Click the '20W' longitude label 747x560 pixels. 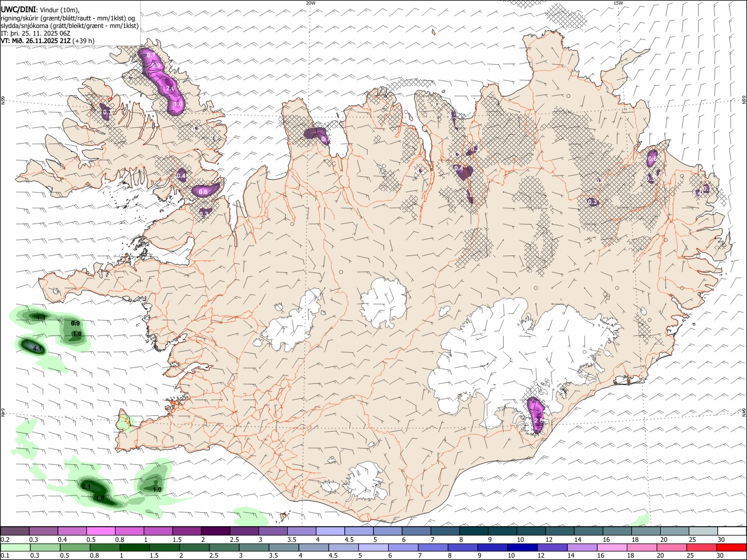tap(310, 3)
